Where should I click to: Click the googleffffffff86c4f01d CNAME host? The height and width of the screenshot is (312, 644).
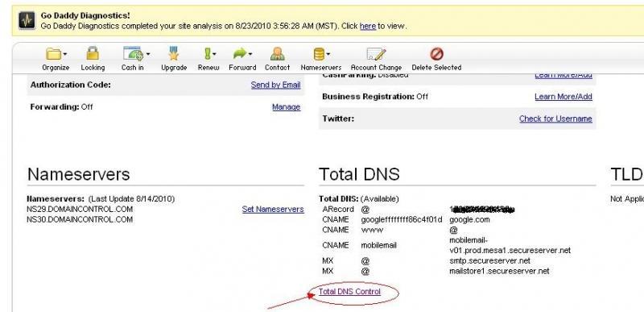pyautogui.click(x=402, y=219)
